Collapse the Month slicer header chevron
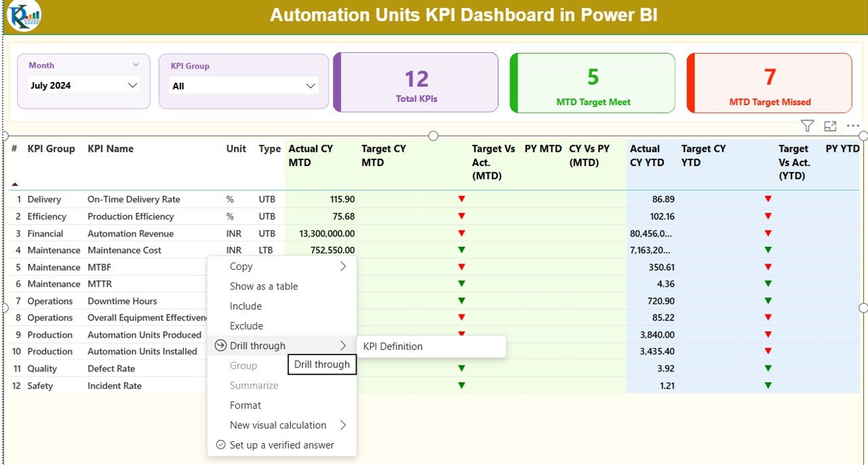868x465 pixels. coord(136,65)
